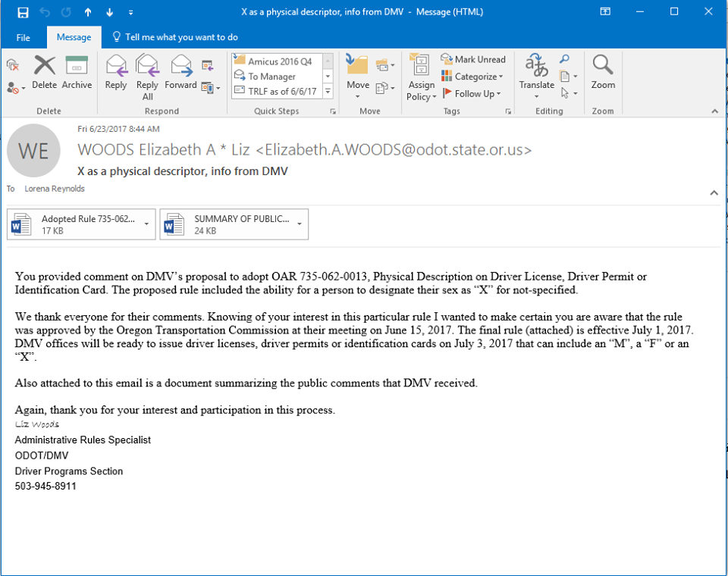Open the Categorize color menu
This screenshot has width=728, height=576.
click(x=472, y=76)
